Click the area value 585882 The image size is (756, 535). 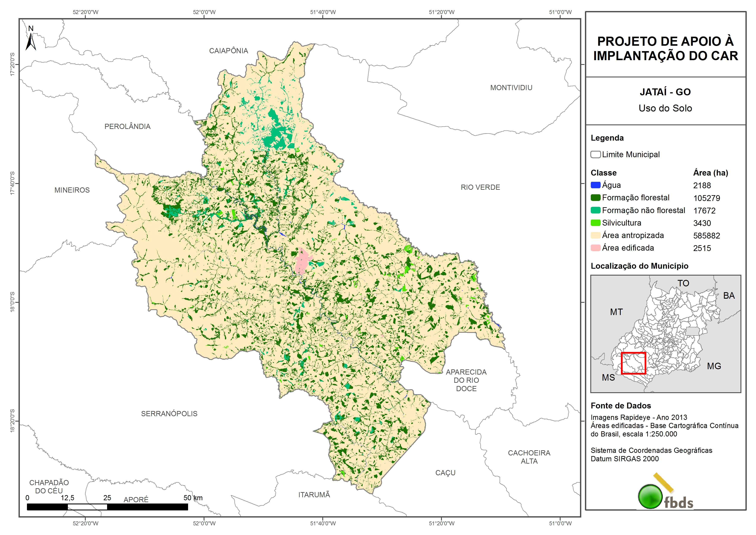coord(707,236)
